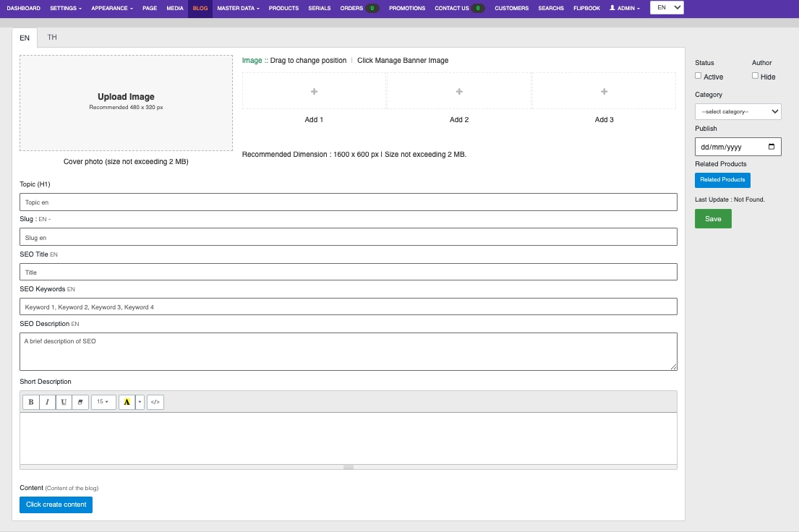Expand the font size 15 dropdown

[x=103, y=402]
